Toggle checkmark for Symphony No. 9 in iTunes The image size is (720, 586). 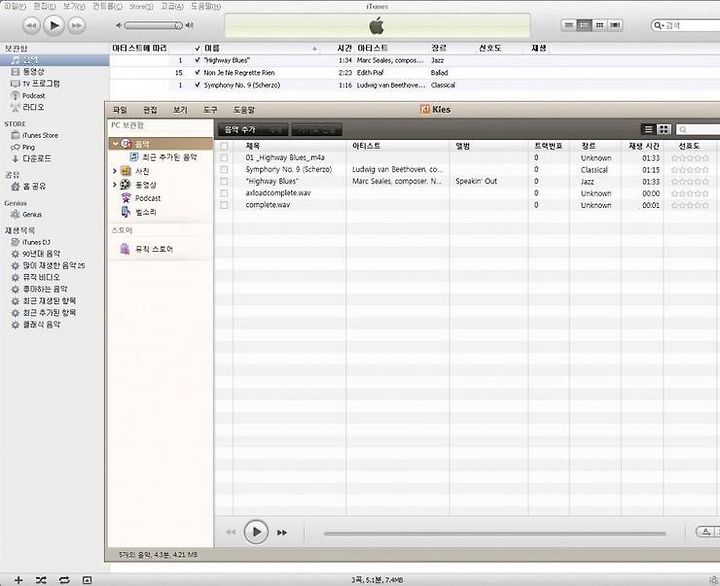tap(197, 85)
